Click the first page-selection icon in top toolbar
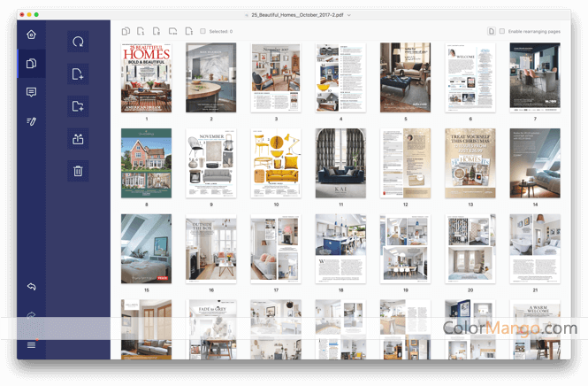The height and width of the screenshot is (386, 588). click(126, 31)
